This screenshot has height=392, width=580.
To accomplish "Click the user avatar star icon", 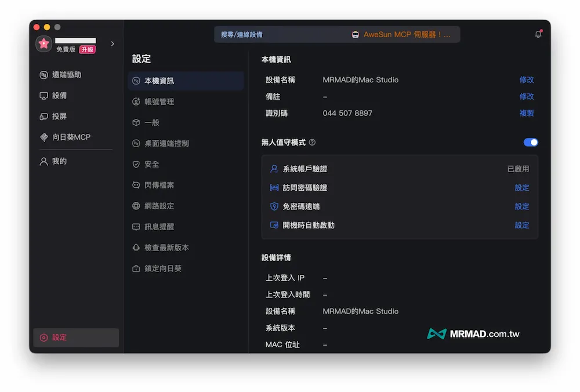I will [43, 44].
